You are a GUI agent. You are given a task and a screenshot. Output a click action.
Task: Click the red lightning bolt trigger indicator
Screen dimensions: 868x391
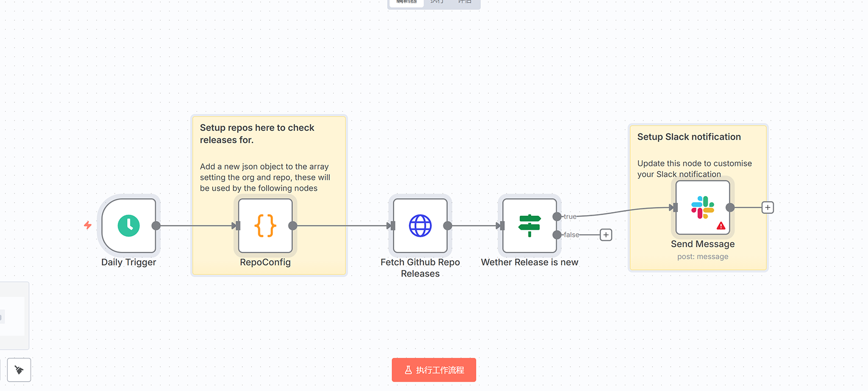pyautogui.click(x=88, y=225)
